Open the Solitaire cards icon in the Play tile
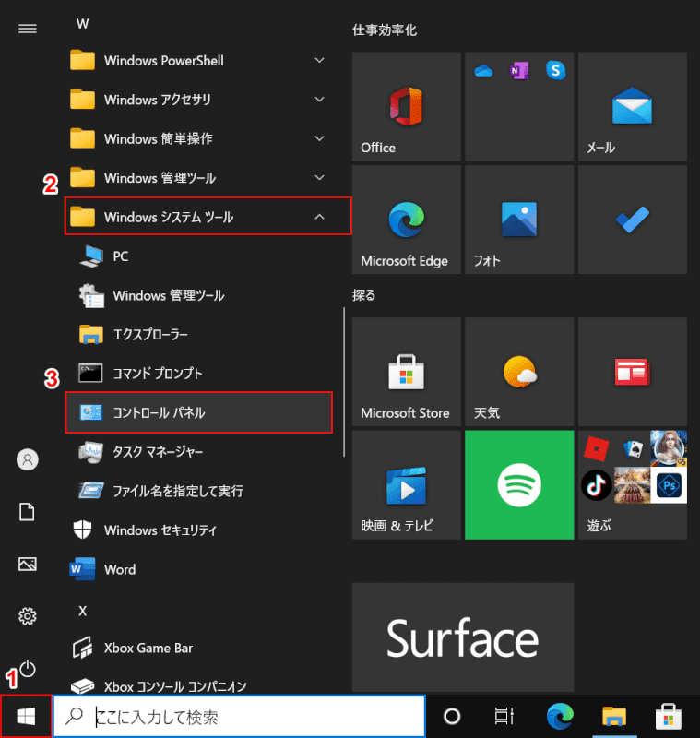Screen dimensions: 700x738 point(633,448)
